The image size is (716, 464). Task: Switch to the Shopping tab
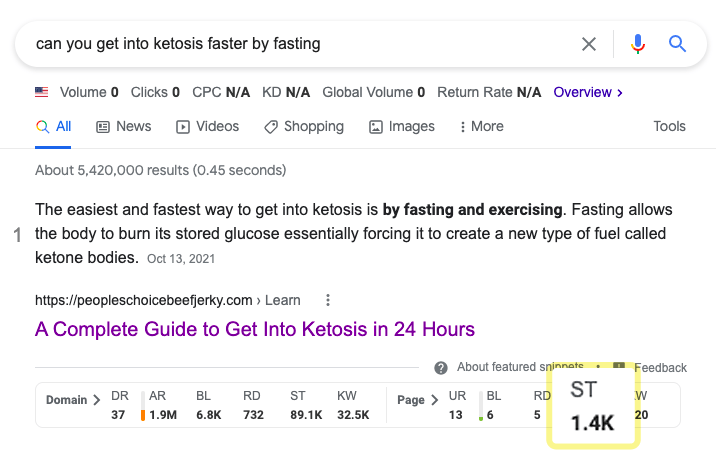(x=304, y=127)
